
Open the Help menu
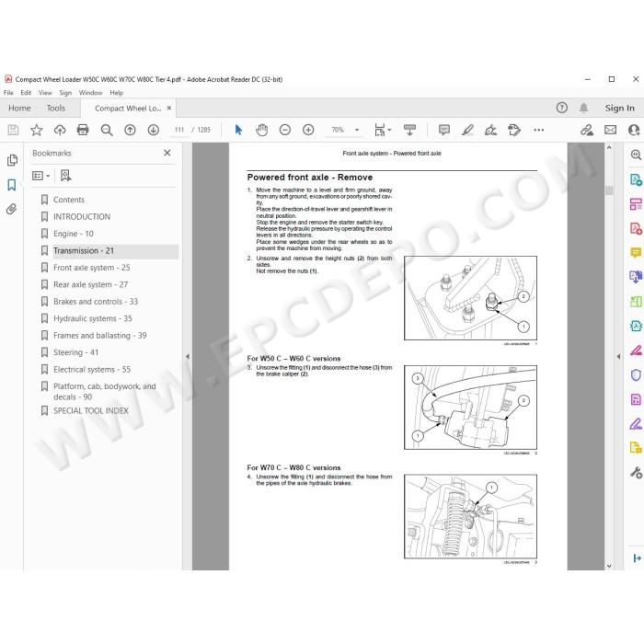point(117,93)
